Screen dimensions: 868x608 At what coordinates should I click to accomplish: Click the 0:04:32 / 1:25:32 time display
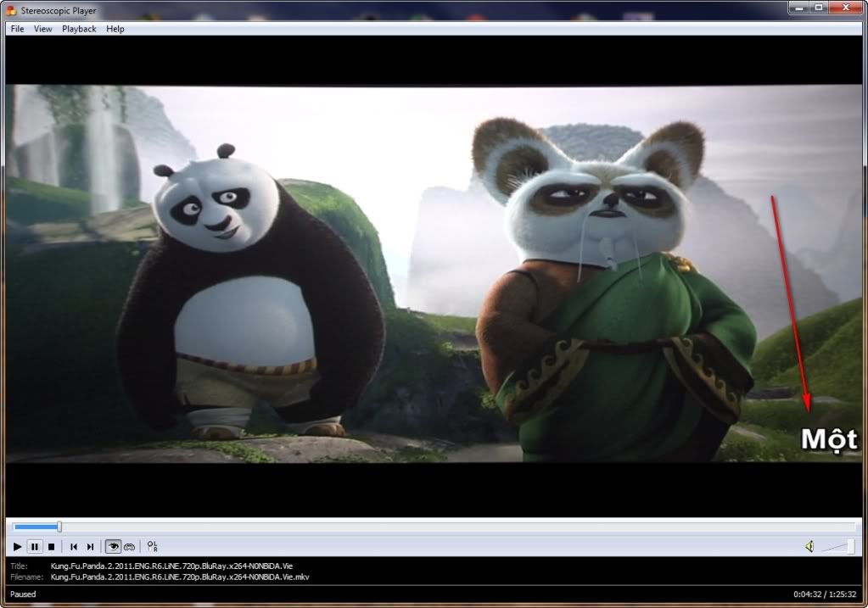[x=825, y=594]
